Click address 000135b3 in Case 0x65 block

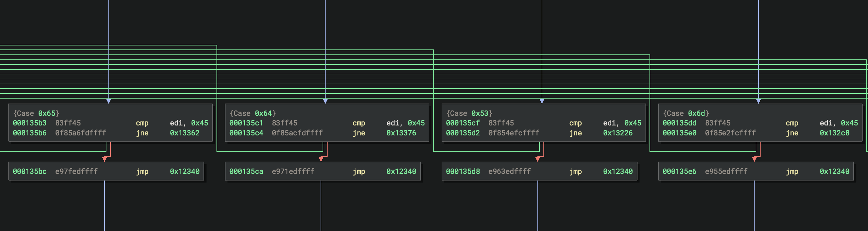[x=30, y=123]
